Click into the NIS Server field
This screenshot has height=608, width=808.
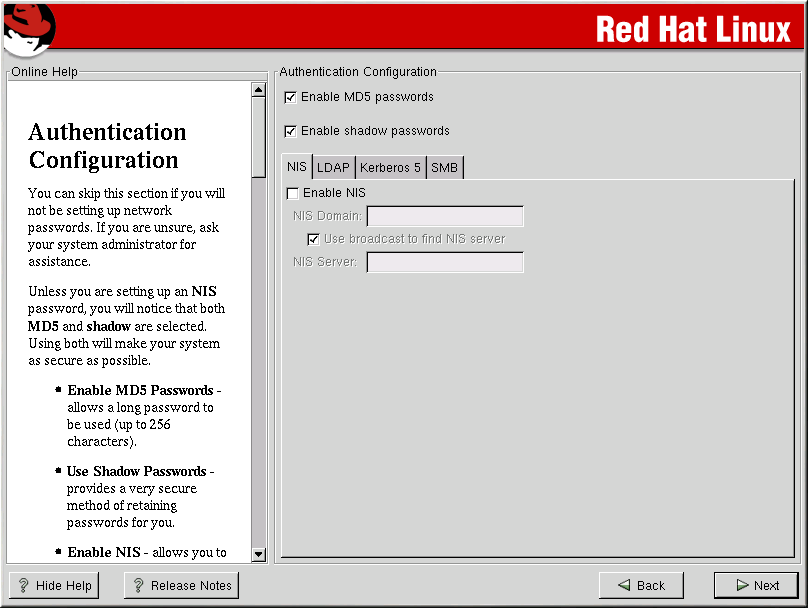pyautogui.click(x=445, y=262)
